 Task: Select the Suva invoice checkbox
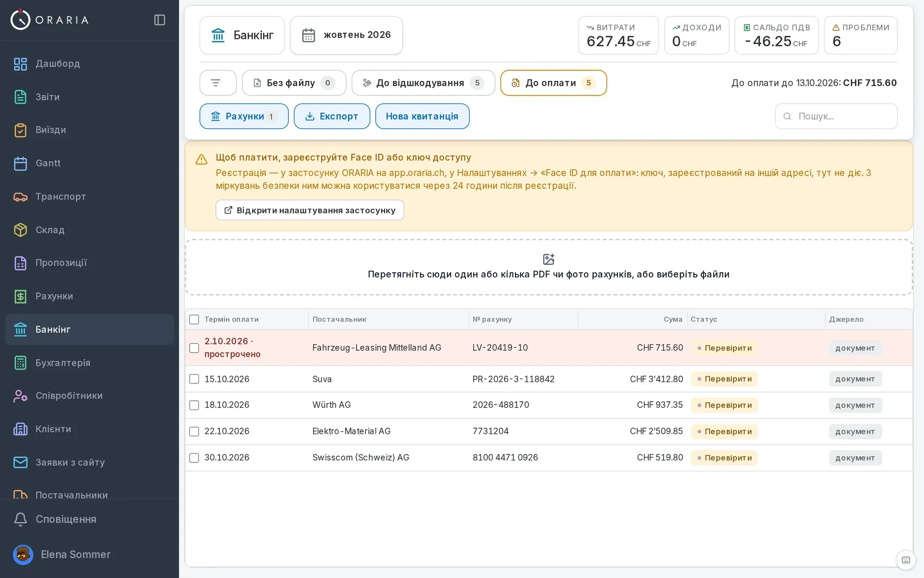194,379
